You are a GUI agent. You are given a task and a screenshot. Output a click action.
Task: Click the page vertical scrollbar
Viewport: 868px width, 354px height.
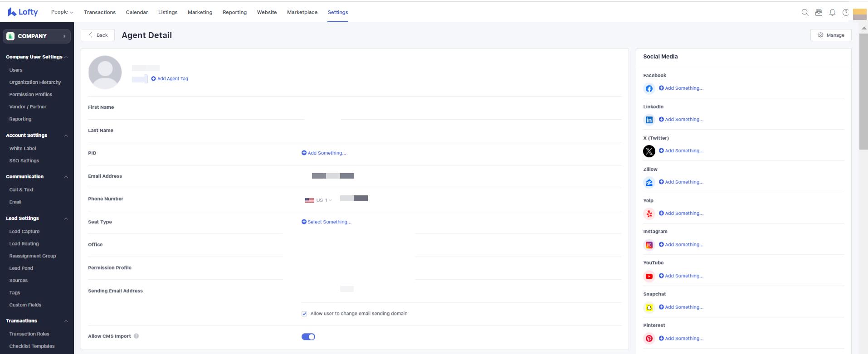863,91
